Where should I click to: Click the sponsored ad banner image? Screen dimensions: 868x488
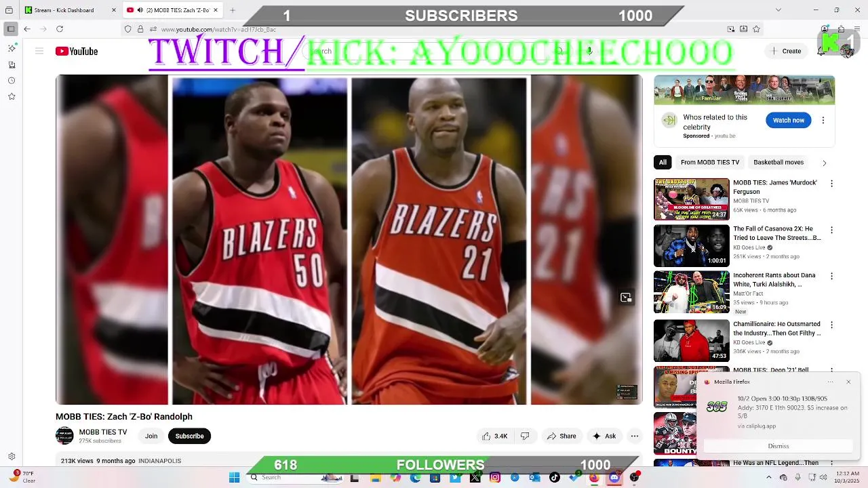pyautogui.click(x=745, y=90)
